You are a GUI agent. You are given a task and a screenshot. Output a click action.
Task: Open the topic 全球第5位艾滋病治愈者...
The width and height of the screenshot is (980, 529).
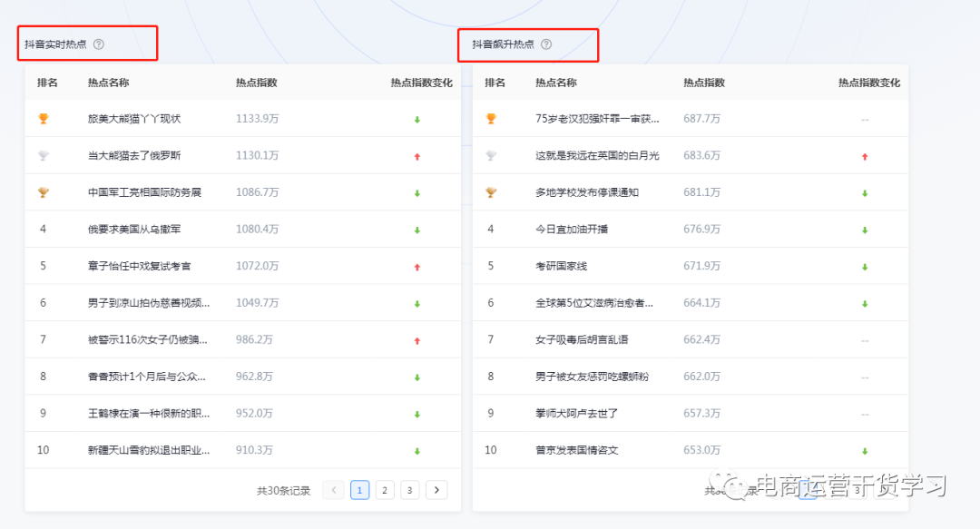(594, 303)
